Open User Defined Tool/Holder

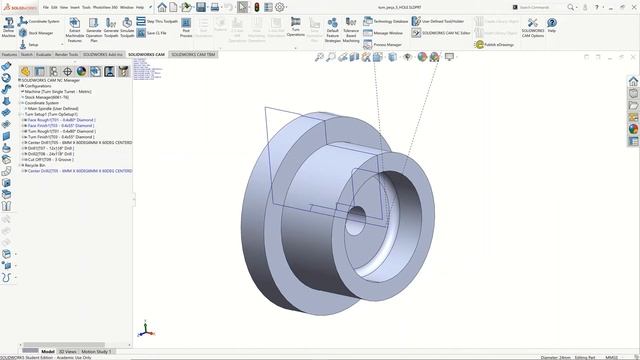tap(438, 21)
